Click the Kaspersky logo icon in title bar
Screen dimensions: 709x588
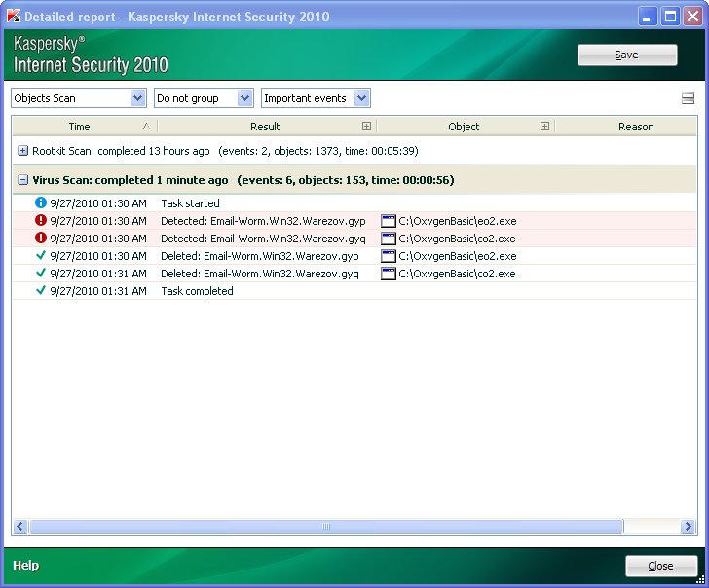pos(13,17)
